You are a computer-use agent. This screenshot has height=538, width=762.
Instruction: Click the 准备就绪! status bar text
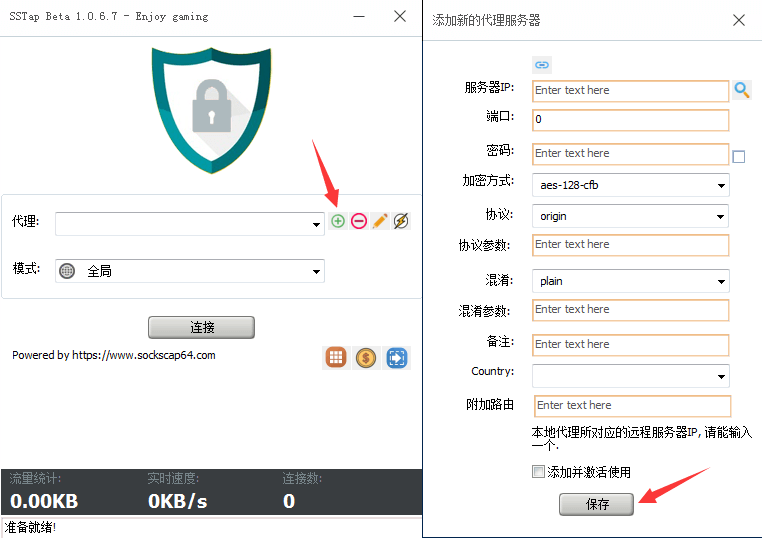(x=31, y=527)
